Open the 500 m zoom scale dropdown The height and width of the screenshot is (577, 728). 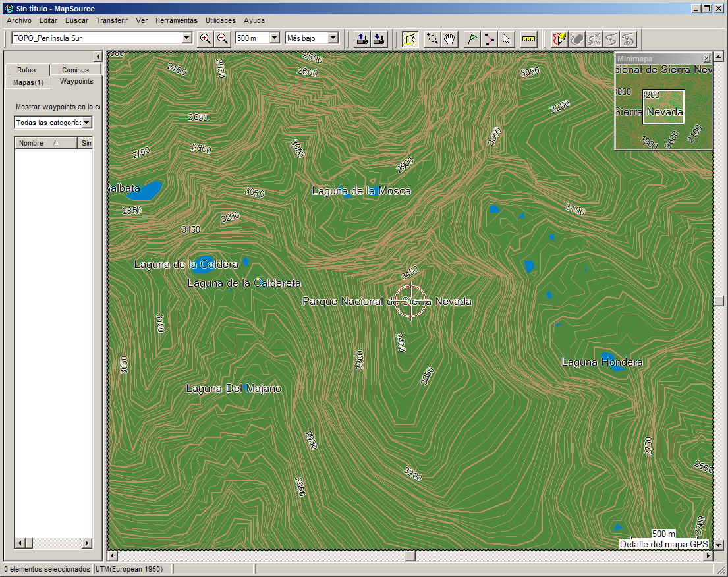(274, 38)
